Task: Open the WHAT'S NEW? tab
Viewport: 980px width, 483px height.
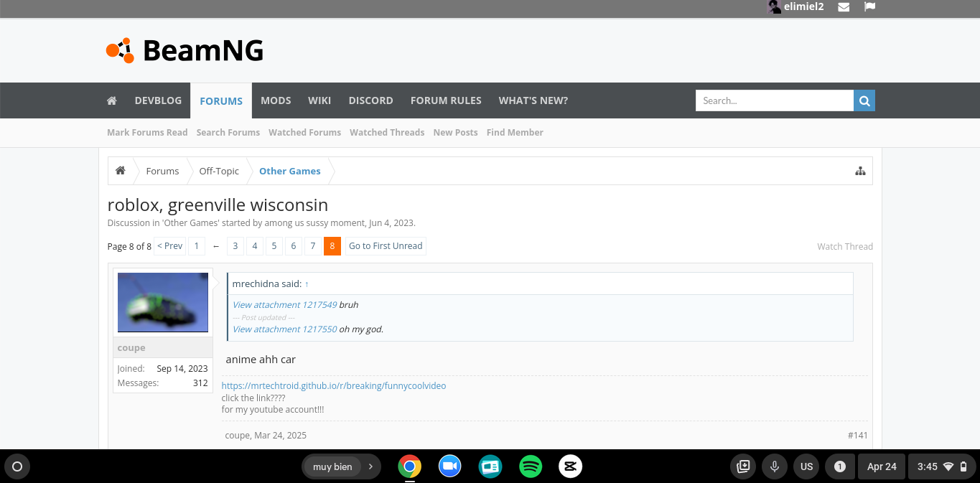Action: 533,100
